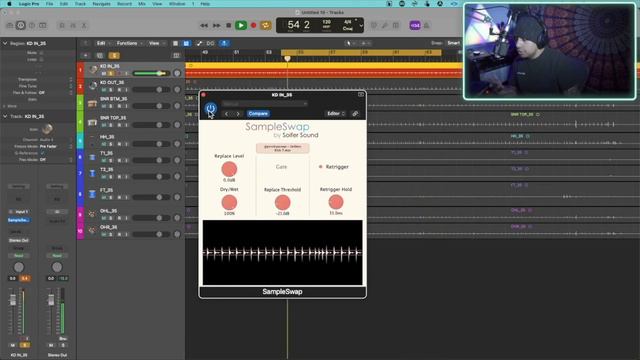Open the View menu in Tracks area

pyautogui.click(x=156, y=43)
